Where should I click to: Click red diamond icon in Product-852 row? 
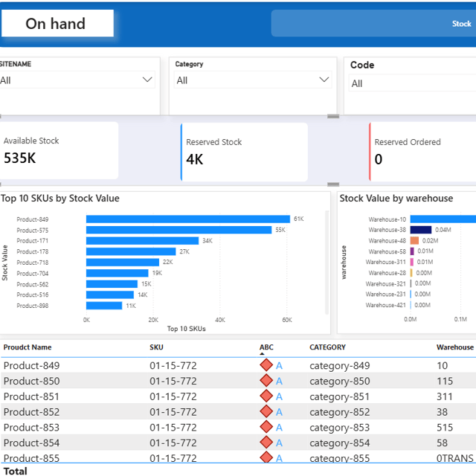[266, 411]
